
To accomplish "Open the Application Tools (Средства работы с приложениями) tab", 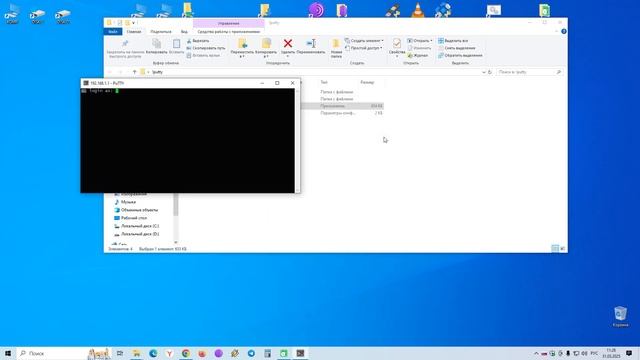I will [229, 31].
